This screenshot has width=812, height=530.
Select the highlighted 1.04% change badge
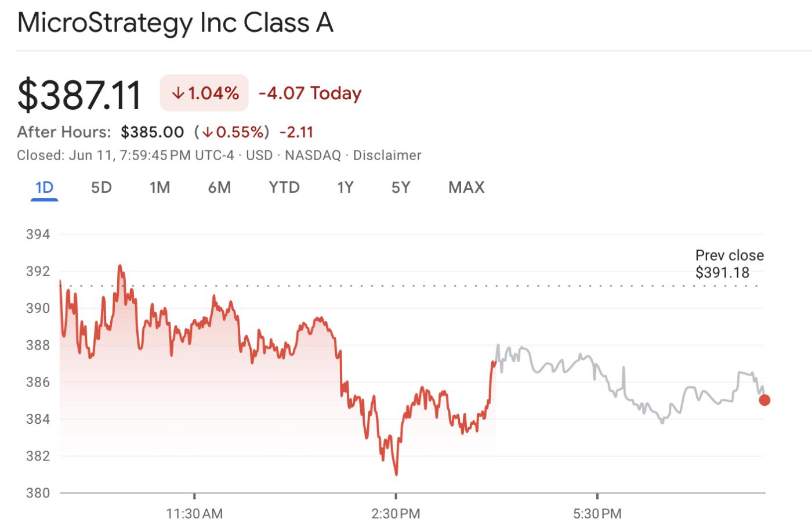[x=204, y=93]
